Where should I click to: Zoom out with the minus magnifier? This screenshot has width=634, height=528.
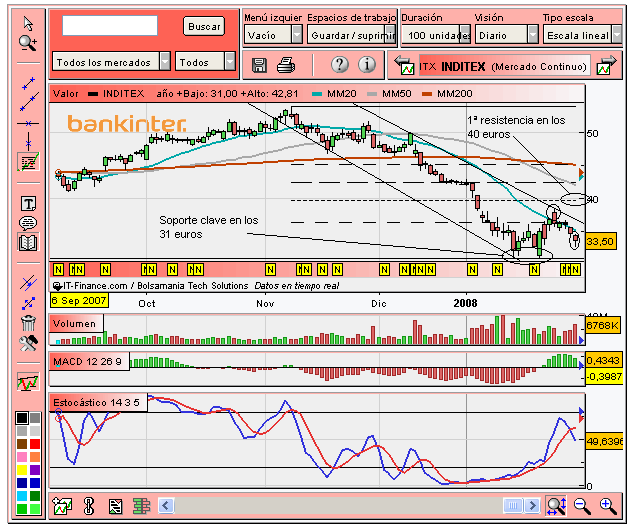pyautogui.click(x=582, y=506)
